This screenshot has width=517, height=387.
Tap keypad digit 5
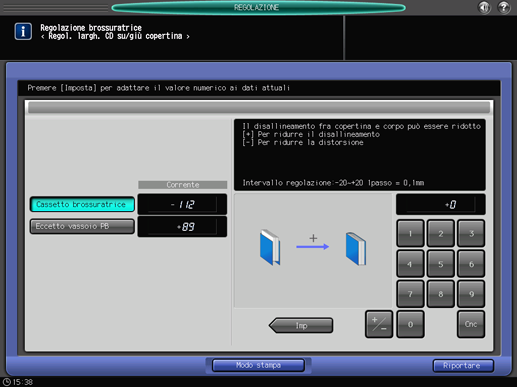click(x=440, y=264)
